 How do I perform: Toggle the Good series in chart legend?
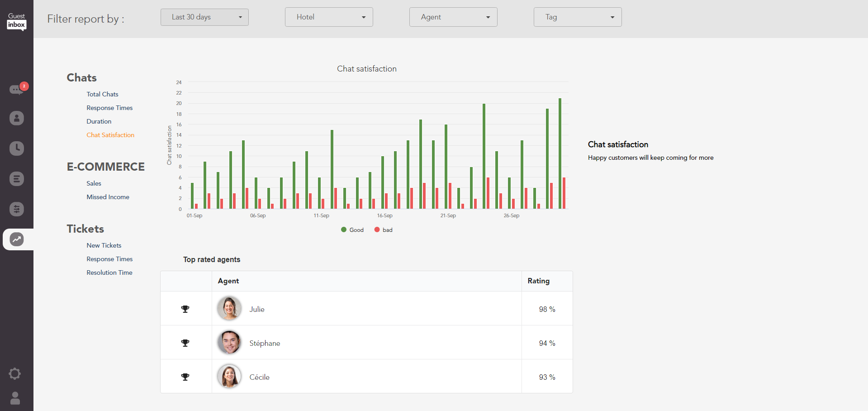click(352, 230)
